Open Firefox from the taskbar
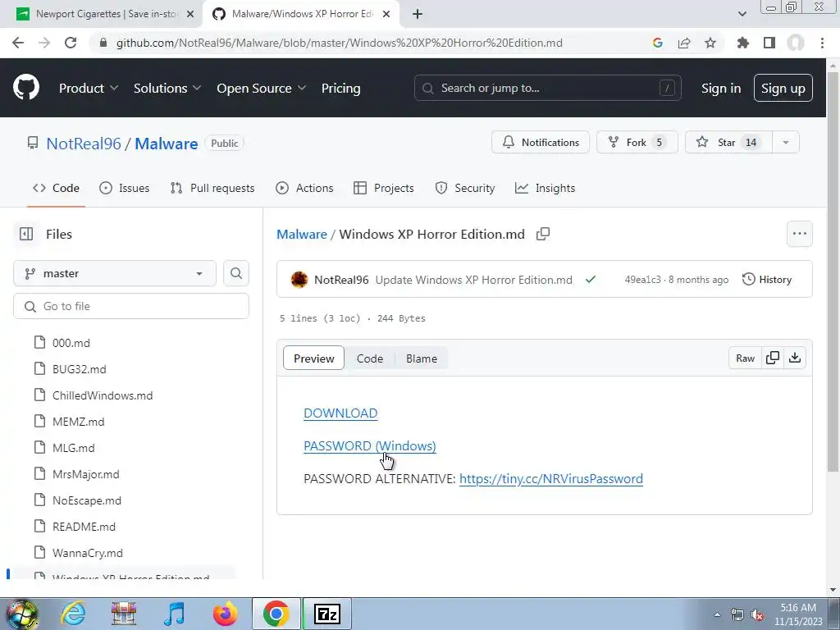 [x=225, y=614]
